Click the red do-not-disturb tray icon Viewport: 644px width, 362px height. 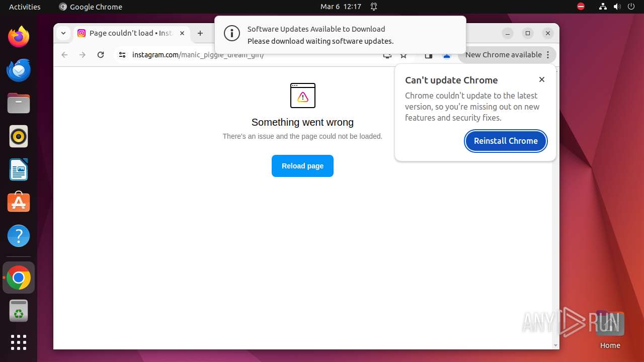(x=581, y=7)
